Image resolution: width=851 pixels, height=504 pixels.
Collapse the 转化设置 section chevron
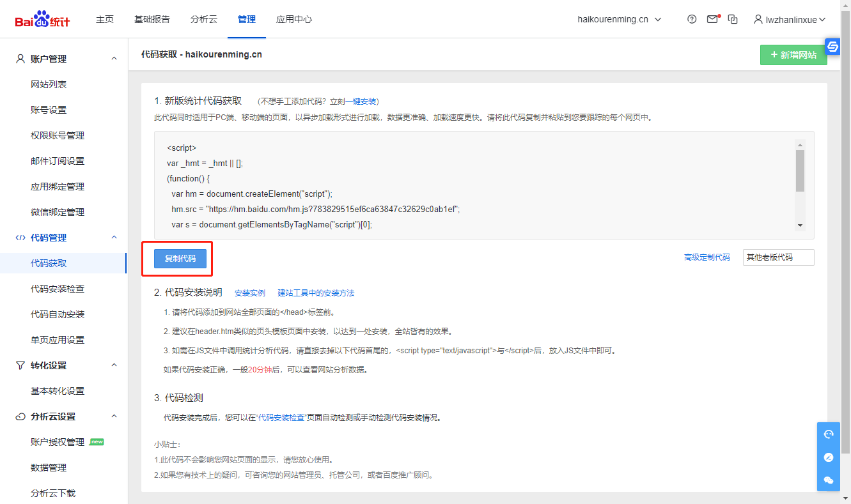[114, 365]
